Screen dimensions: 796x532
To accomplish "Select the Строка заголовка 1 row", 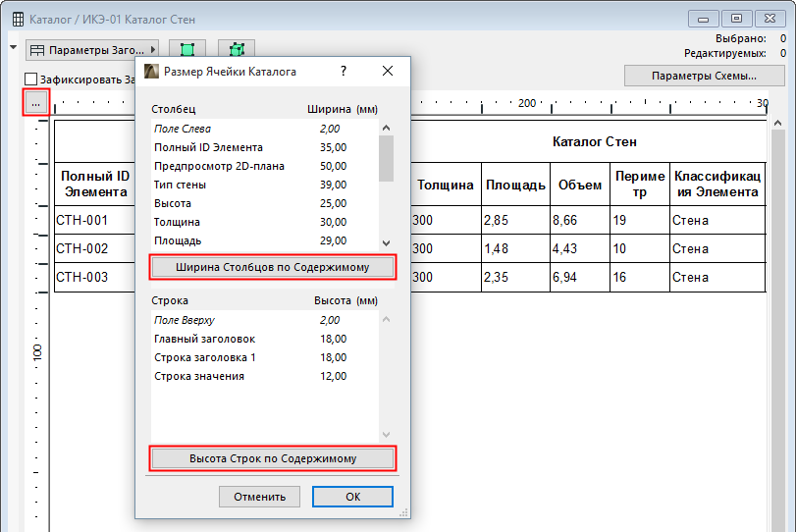I will tap(264, 357).
